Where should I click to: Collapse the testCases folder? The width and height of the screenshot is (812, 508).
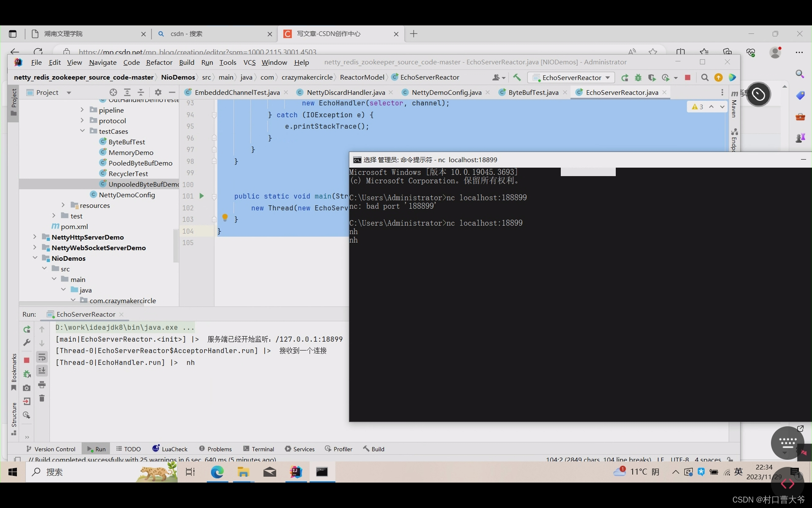pos(82,131)
